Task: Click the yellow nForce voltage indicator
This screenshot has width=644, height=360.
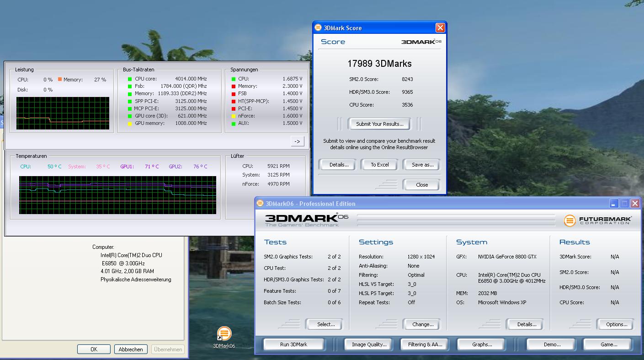Action: tap(234, 116)
